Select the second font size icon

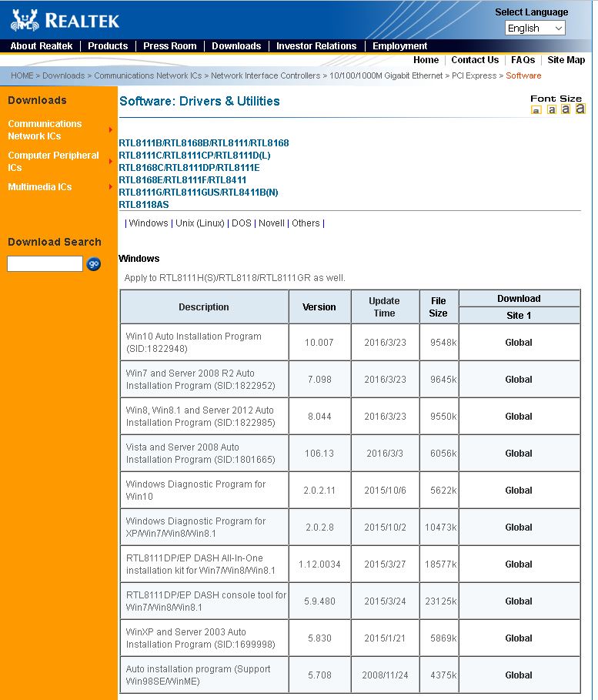552,109
